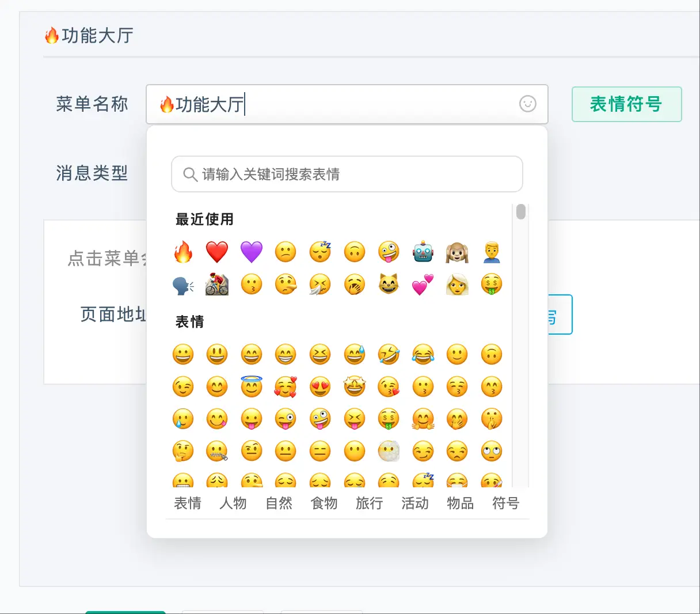Choose the robot face emoji

point(423,252)
